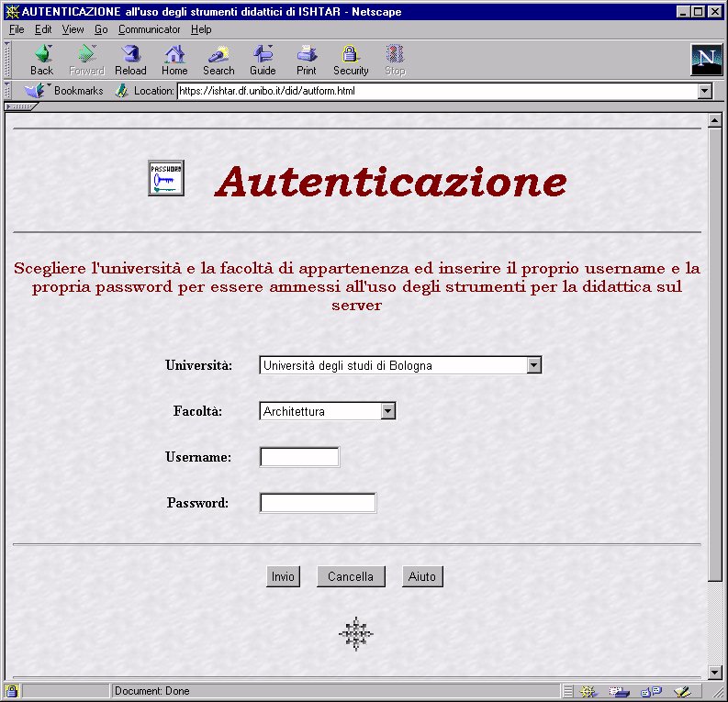The image size is (728, 702).
Task: Open the Help menu
Action: (201, 29)
